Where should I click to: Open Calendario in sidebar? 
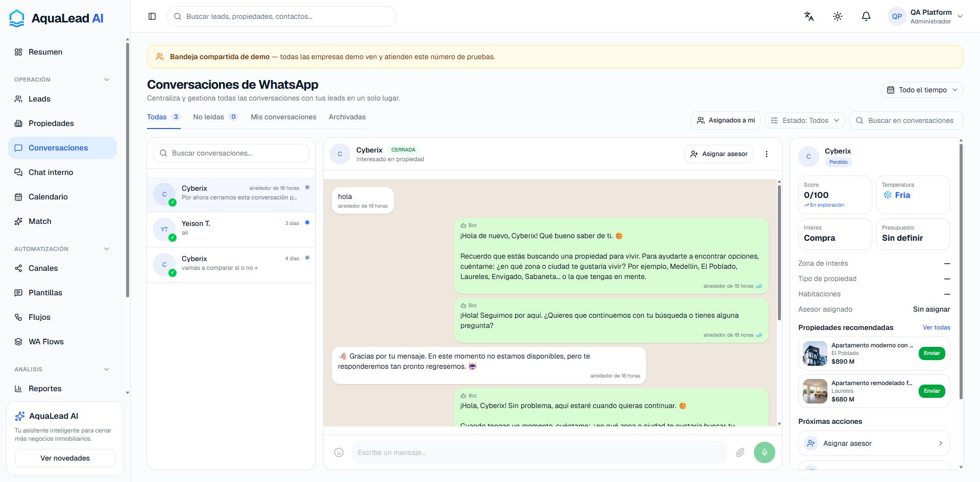[62, 197]
